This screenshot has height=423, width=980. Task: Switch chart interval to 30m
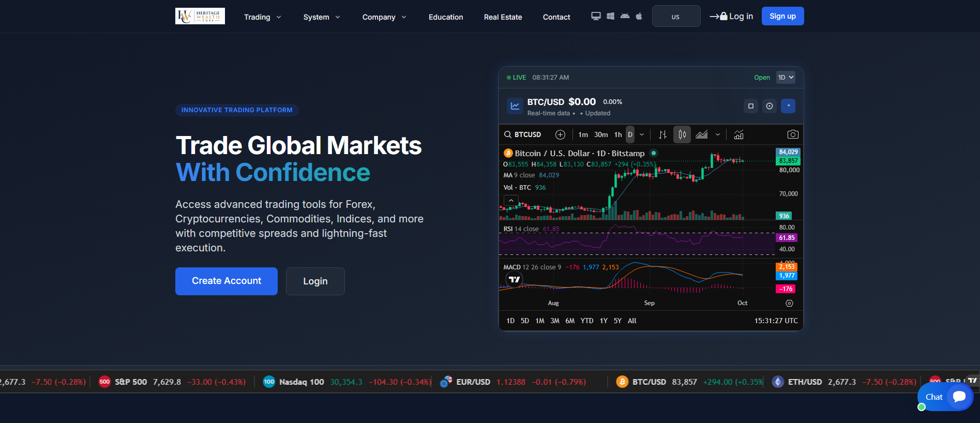click(601, 134)
